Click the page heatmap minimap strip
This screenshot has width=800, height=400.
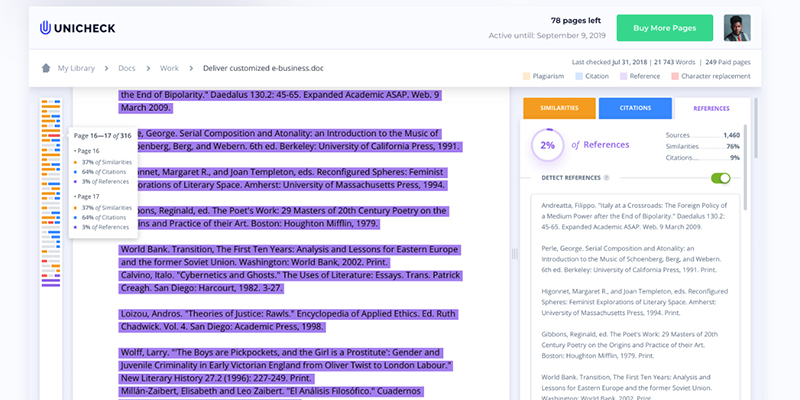click(x=50, y=200)
